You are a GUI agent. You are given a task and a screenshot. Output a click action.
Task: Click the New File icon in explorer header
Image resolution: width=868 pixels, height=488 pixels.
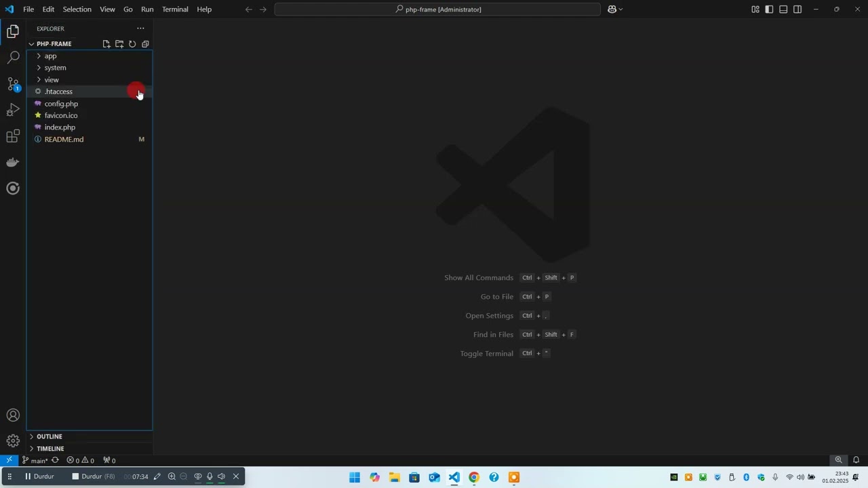pyautogui.click(x=106, y=44)
